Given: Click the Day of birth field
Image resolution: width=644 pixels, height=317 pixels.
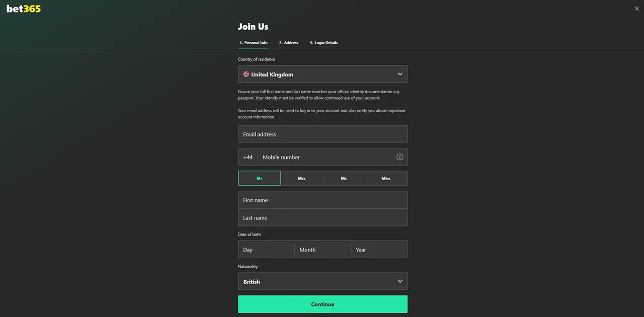Looking at the screenshot, I should click(266, 250).
